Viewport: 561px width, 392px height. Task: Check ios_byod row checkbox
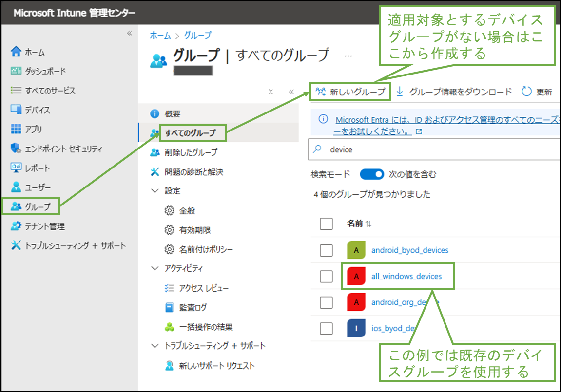tap(326, 328)
